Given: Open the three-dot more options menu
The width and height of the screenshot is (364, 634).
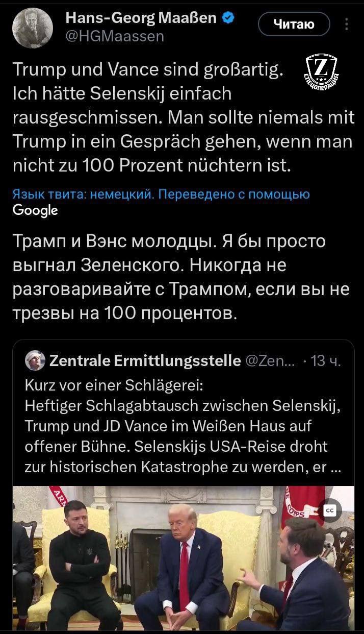Looking at the screenshot, I should click(x=347, y=25).
